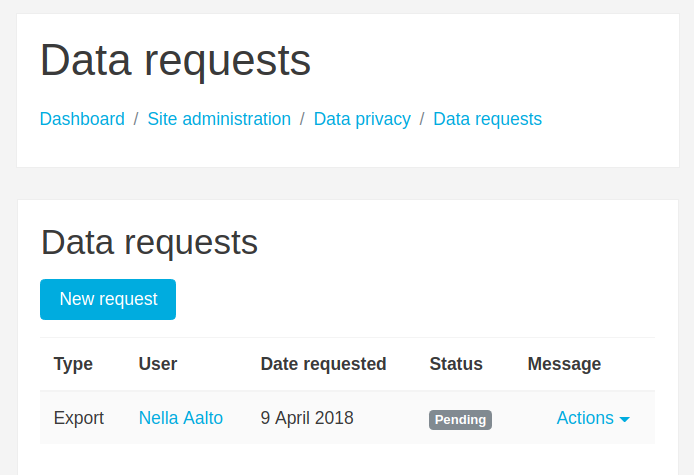This screenshot has height=475, width=694.
Task: Select the Type column header
Action: 73,364
